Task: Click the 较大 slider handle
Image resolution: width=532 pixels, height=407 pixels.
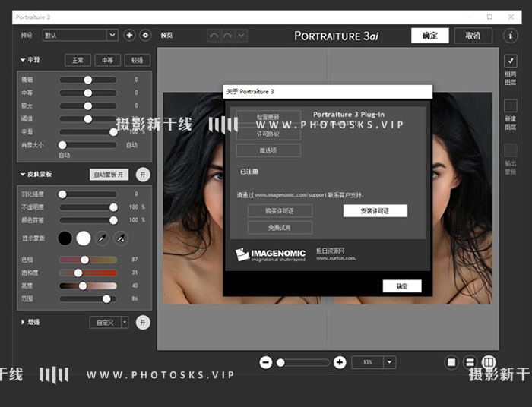Action: [x=88, y=106]
